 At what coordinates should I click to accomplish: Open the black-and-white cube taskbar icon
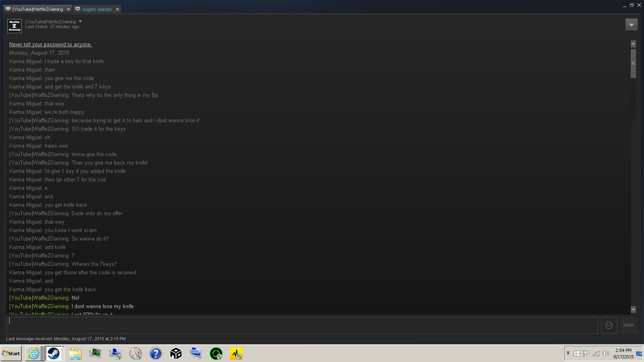point(176,354)
